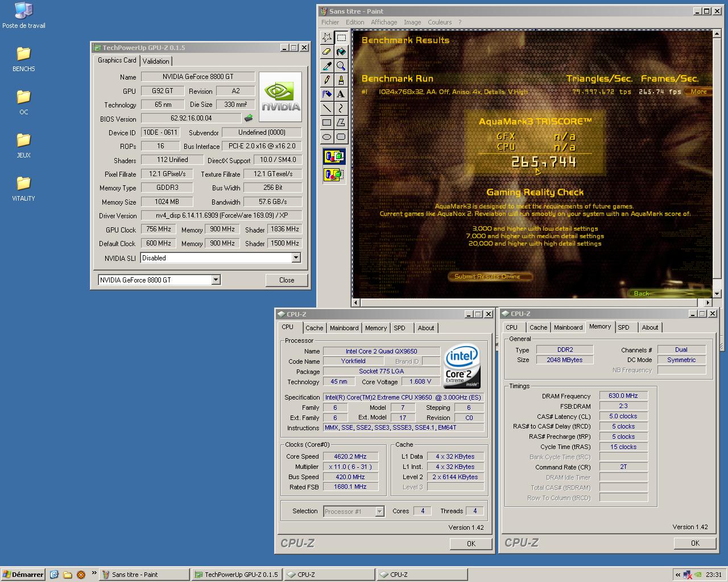Click the NVIDIA logo in GPU-Z
This screenshot has width=728, height=582.
pyautogui.click(x=280, y=97)
